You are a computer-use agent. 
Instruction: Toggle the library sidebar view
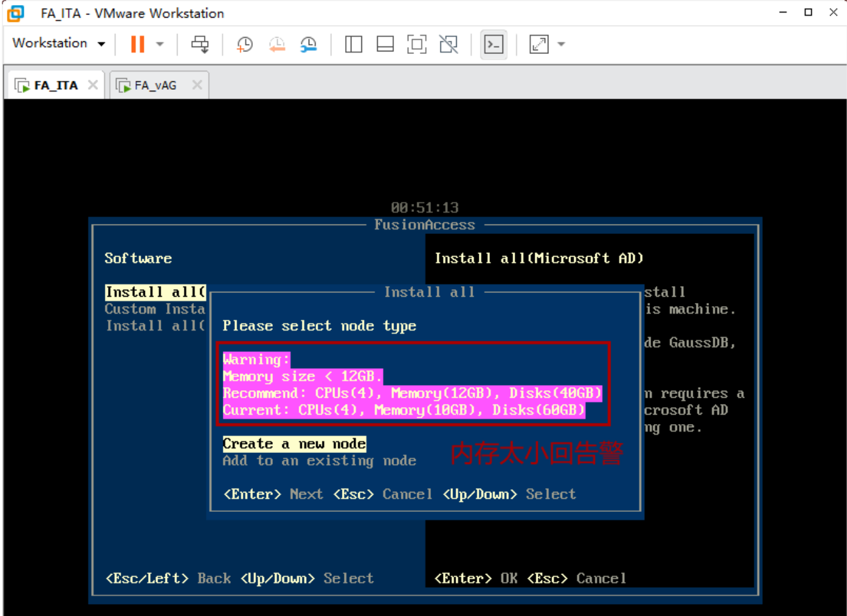354,44
